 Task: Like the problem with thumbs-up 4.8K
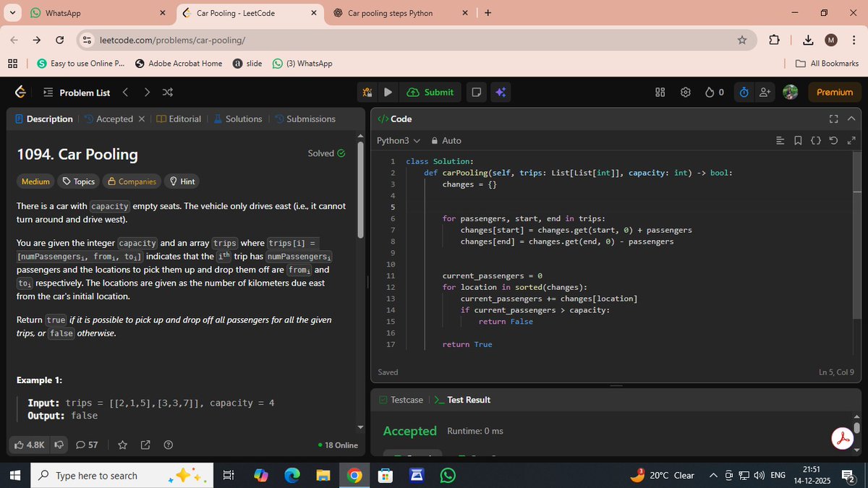click(30, 445)
